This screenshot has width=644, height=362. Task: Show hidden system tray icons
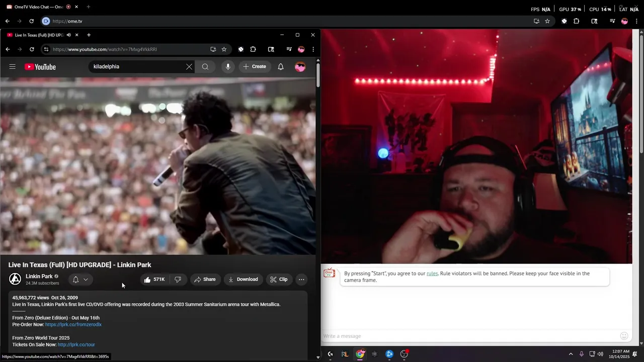click(571, 354)
